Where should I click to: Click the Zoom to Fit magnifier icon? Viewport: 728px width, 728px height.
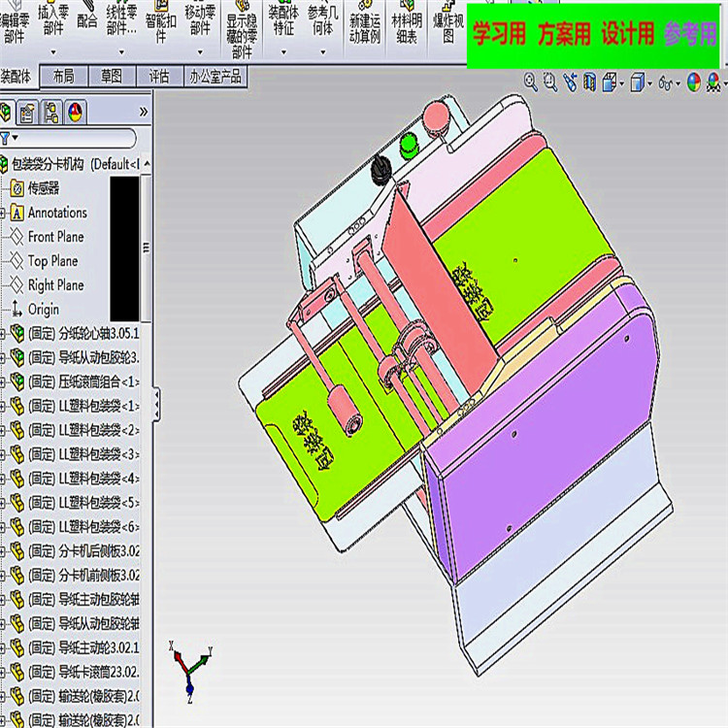pyautogui.click(x=531, y=83)
